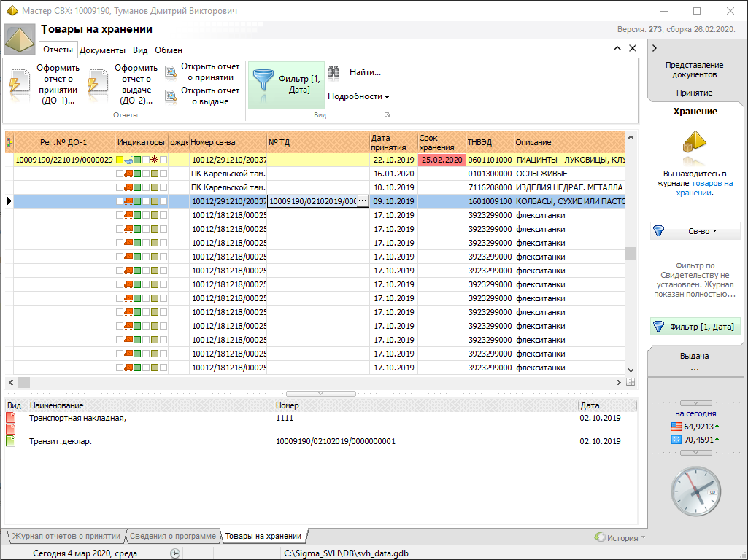Image resolution: width=748 pixels, height=560 pixels.
Task: Expand currency rates with the upper chevron bar
Action: pos(695,403)
